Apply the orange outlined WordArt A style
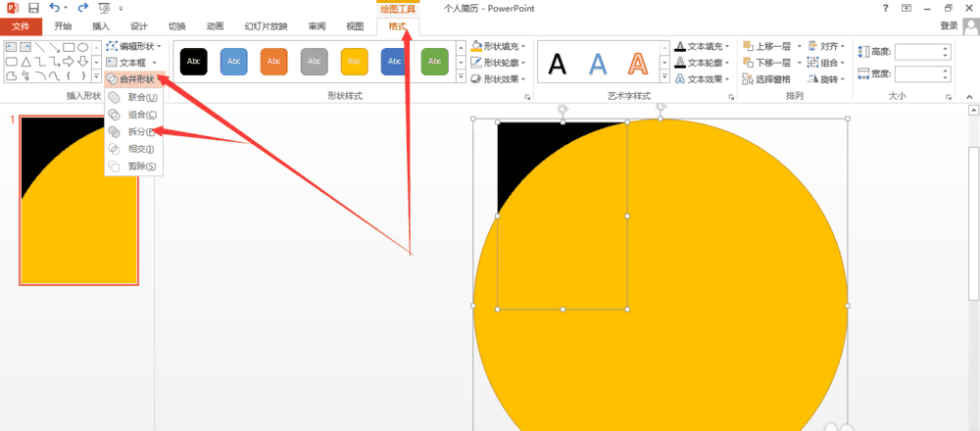The image size is (980, 431). (x=638, y=63)
